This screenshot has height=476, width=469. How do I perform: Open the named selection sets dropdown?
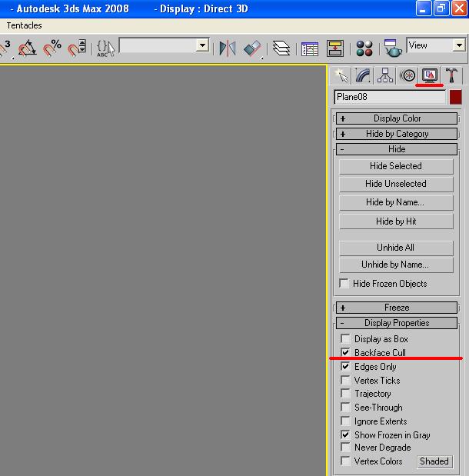pos(202,46)
